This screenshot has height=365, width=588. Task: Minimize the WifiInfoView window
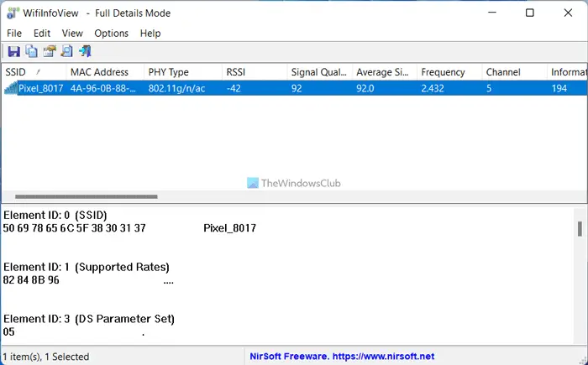pyautogui.click(x=492, y=13)
